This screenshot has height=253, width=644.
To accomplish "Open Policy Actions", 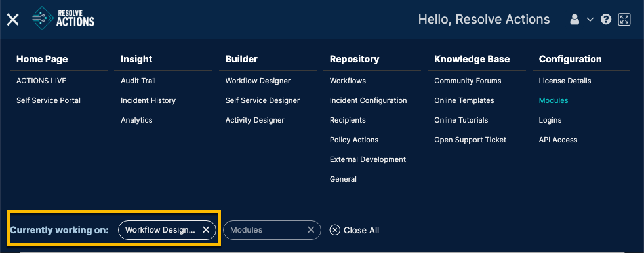I will click(x=354, y=140).
